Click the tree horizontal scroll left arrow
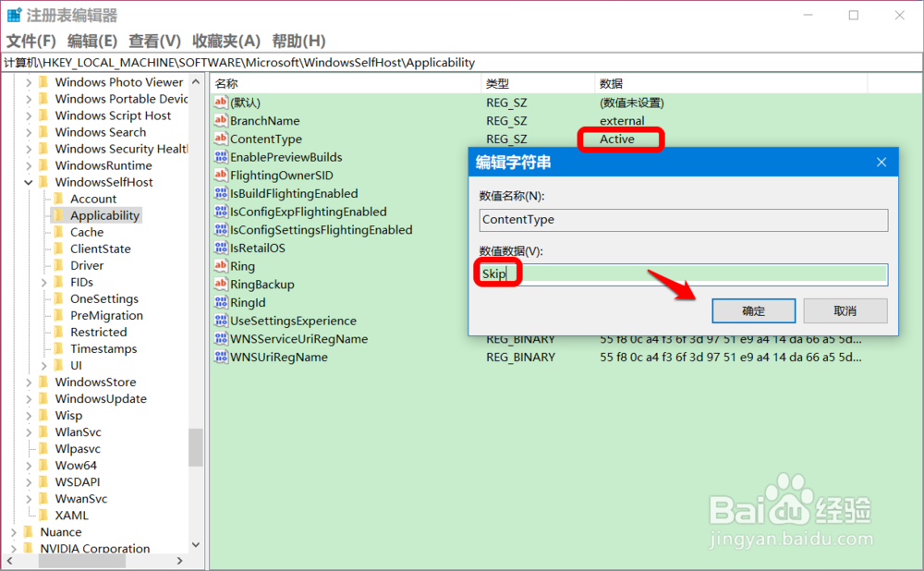 point(9,561)
